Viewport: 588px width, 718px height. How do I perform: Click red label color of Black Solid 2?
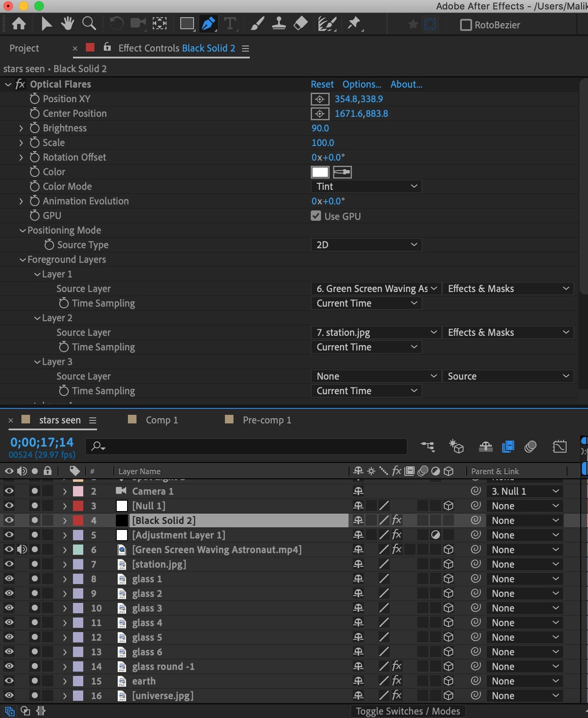(x=78, y=520)
